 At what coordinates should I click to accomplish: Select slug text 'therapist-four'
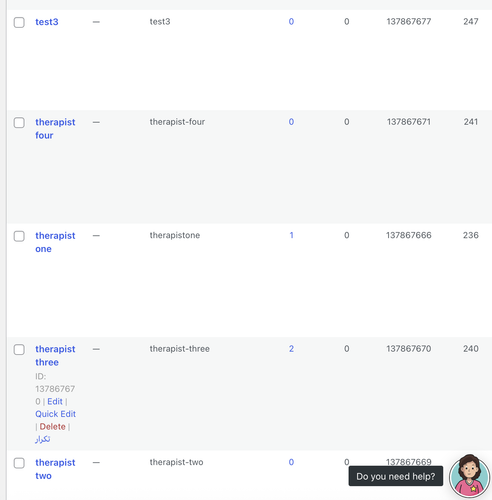[177, 122]
